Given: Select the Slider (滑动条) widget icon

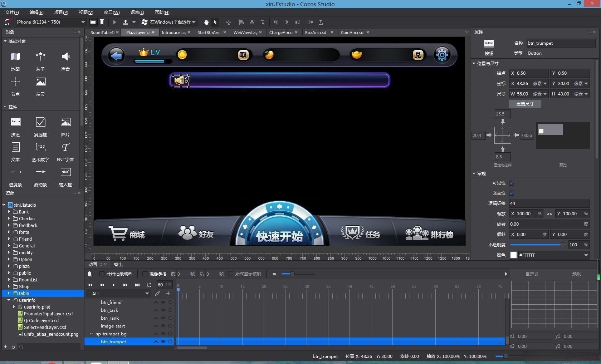Looking at the screenshot, I should tap(40, 172).
